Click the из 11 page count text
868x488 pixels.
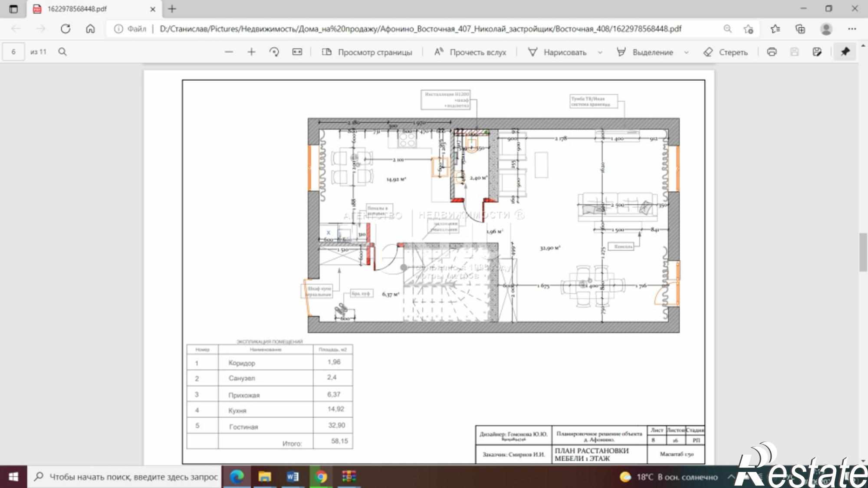click(38, 52)
